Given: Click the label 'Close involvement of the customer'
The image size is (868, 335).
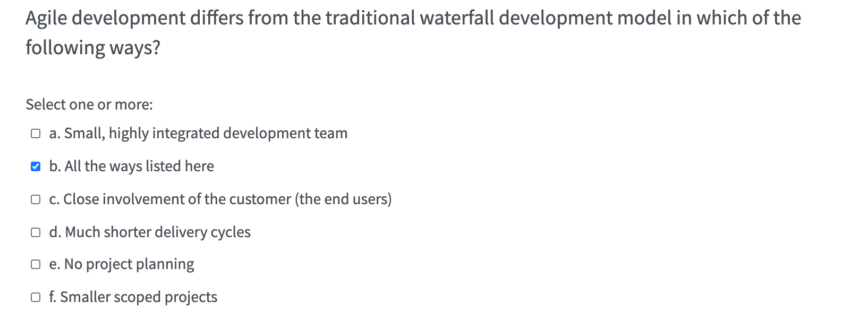Looking at the screenshot, I should [x=220, y=199].
